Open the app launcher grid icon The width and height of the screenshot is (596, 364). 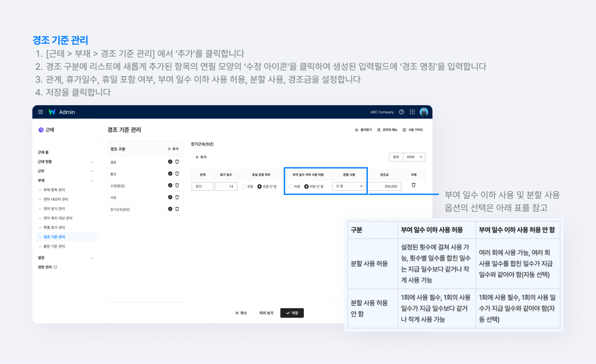click(x=411, y=112)
